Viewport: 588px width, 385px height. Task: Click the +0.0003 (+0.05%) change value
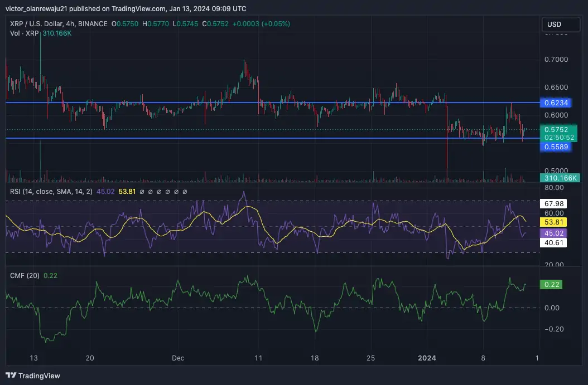pos(262,23)
